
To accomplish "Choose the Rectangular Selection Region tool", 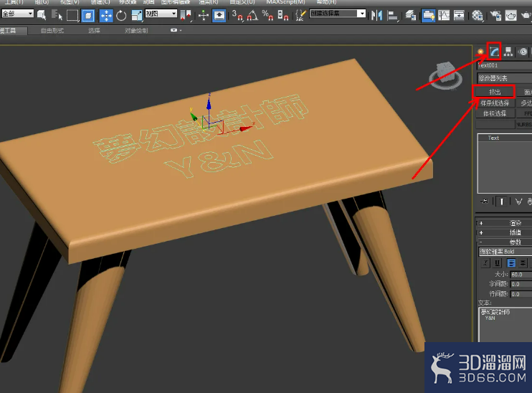I will pos(72,16).
